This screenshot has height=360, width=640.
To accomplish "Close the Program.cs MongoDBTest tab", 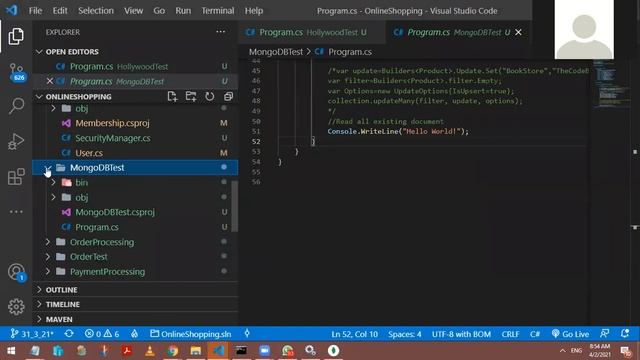I will (518, 32).
